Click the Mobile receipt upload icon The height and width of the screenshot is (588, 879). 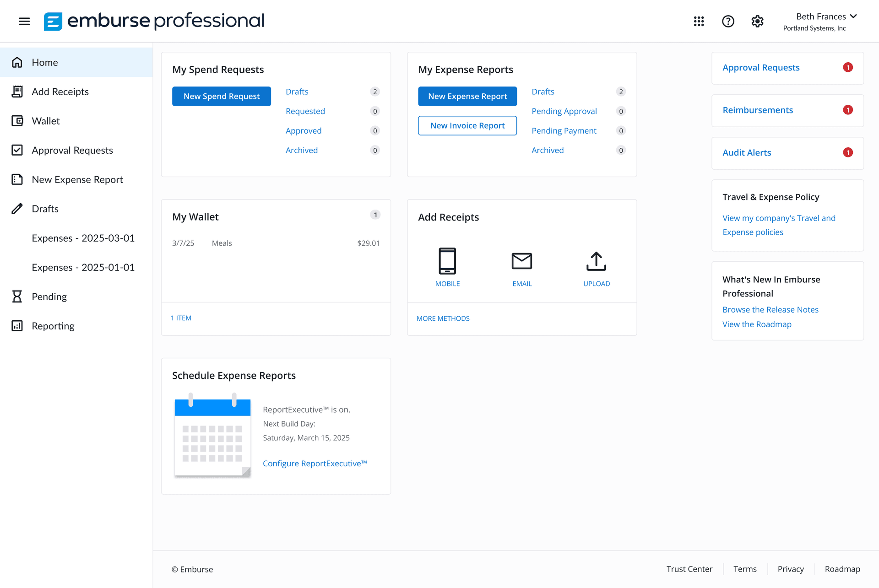click(x=448, y=261)
